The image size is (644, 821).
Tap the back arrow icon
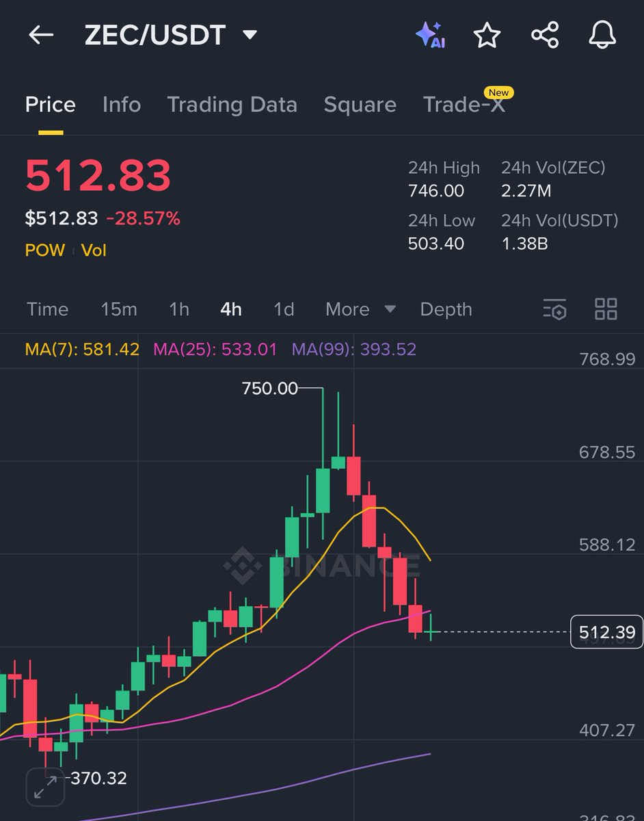tap(41, 35)
